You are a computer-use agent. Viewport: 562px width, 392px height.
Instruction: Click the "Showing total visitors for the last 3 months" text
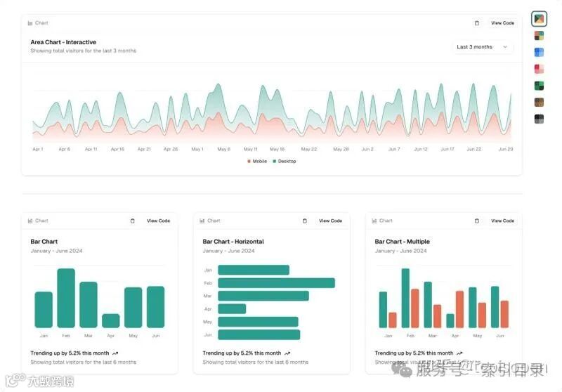(83, 51)
